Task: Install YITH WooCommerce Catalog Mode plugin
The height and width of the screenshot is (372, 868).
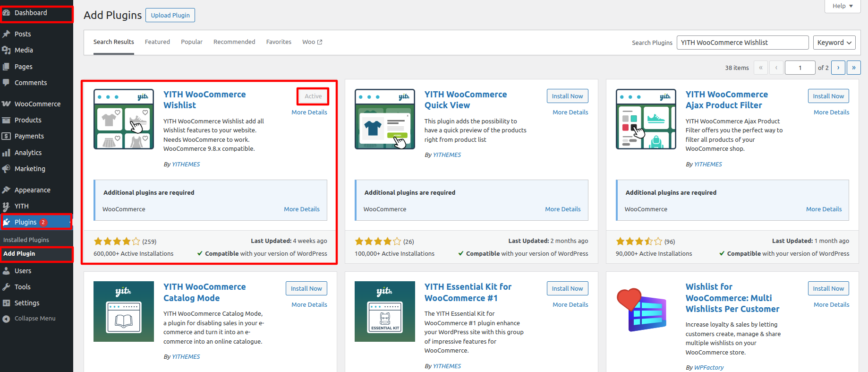Action: pos(306,288)
